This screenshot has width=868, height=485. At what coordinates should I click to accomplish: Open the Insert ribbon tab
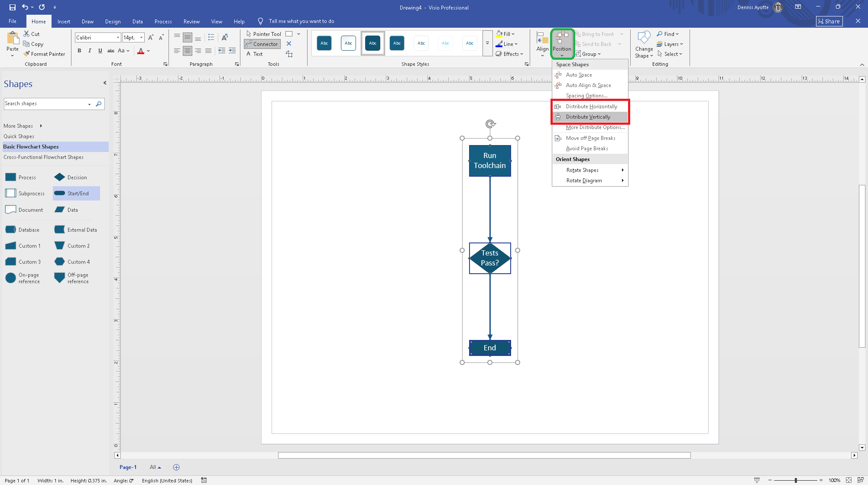pos(64,21)
